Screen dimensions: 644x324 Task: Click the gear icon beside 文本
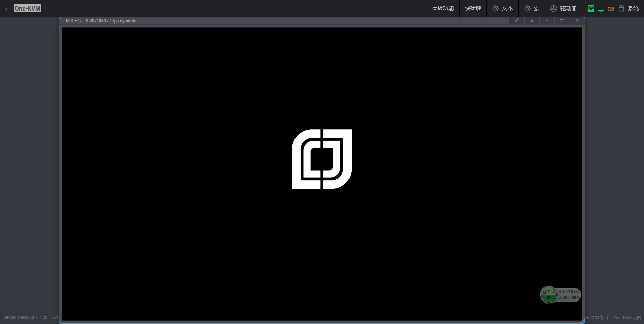[495, 9]
